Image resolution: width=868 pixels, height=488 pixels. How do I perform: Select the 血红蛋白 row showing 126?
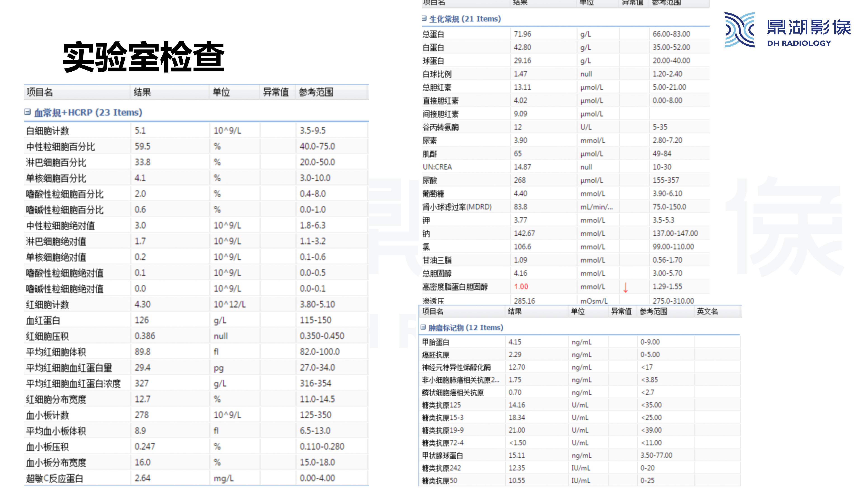pyautogui.click(x=135, y=320)
